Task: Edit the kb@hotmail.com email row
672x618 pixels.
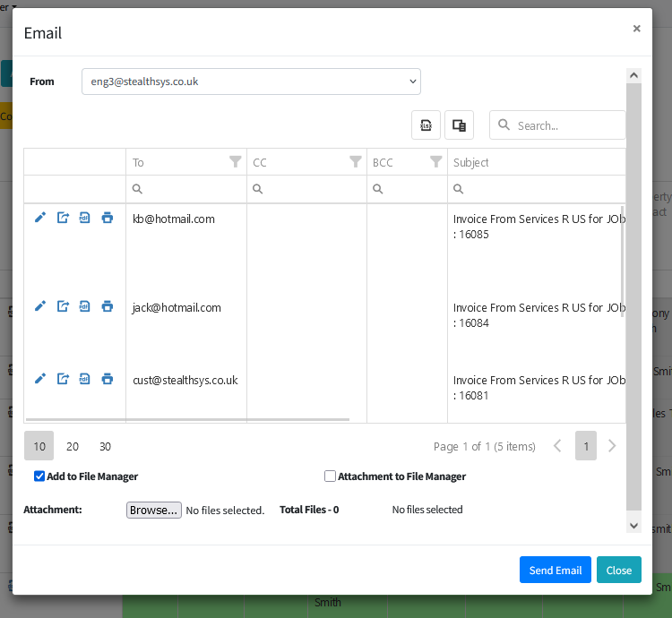Action: 39,218
